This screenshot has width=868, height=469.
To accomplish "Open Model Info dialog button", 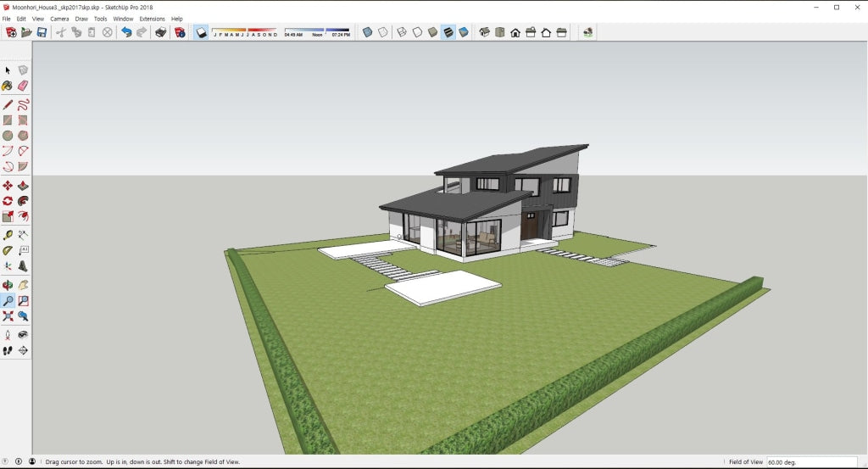I will (180, 33).
